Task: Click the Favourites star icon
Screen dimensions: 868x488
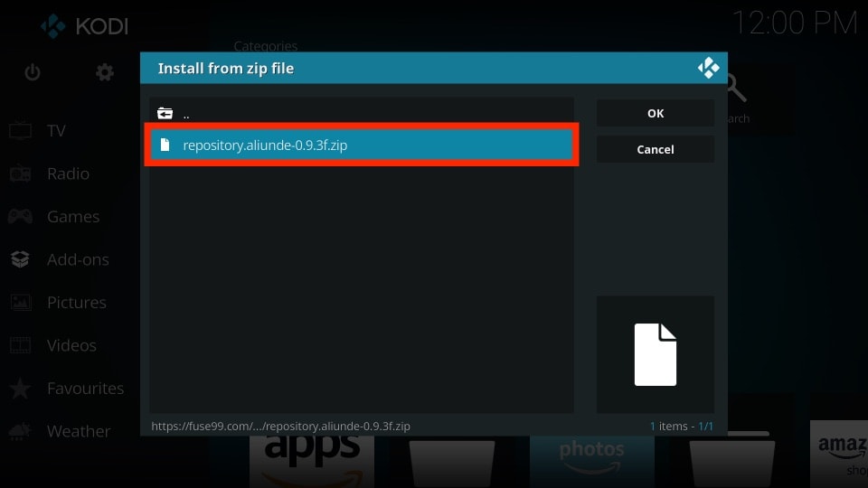Action: pos(20,388)
